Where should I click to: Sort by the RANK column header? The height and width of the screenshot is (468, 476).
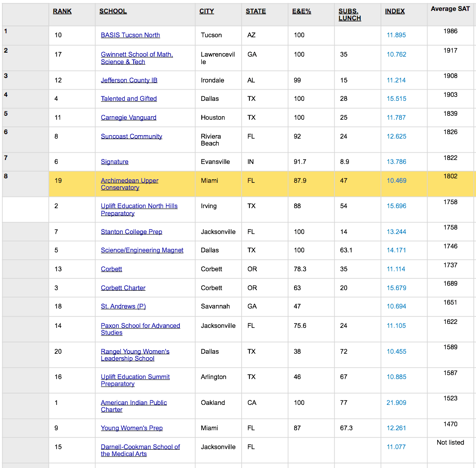(x=62, y=11)
